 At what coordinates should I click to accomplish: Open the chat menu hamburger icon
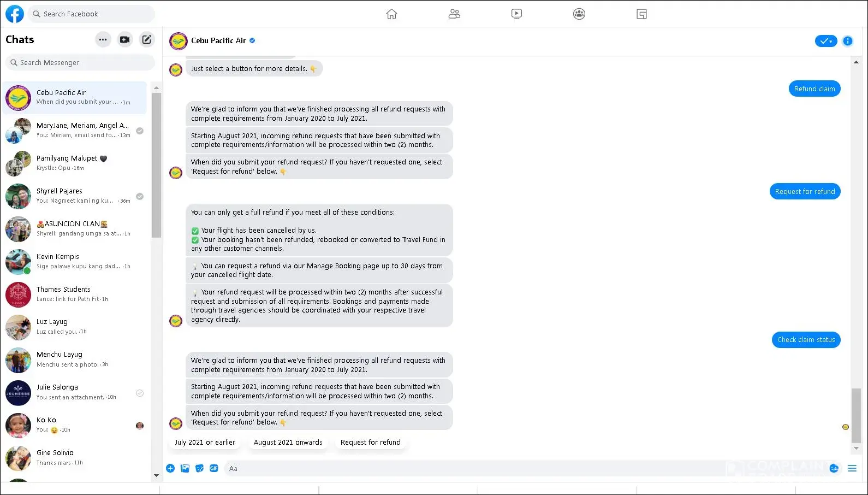852,468
